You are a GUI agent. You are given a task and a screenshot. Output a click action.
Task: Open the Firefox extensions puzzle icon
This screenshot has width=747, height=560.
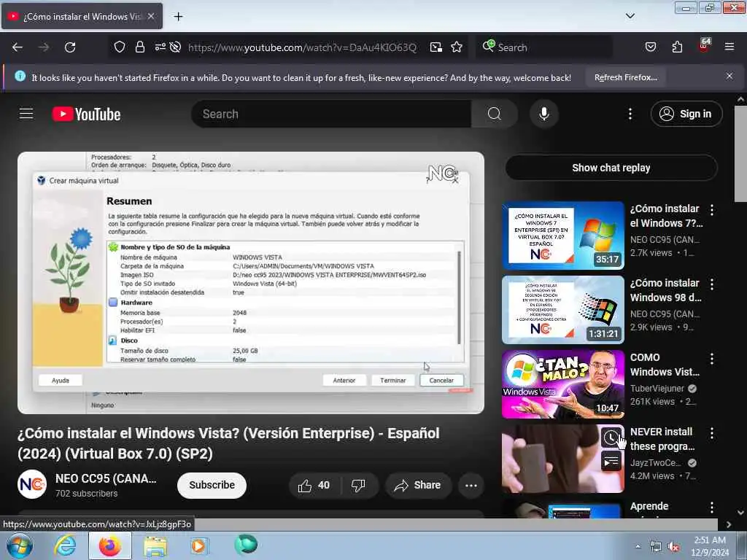[x=677, y=47]
